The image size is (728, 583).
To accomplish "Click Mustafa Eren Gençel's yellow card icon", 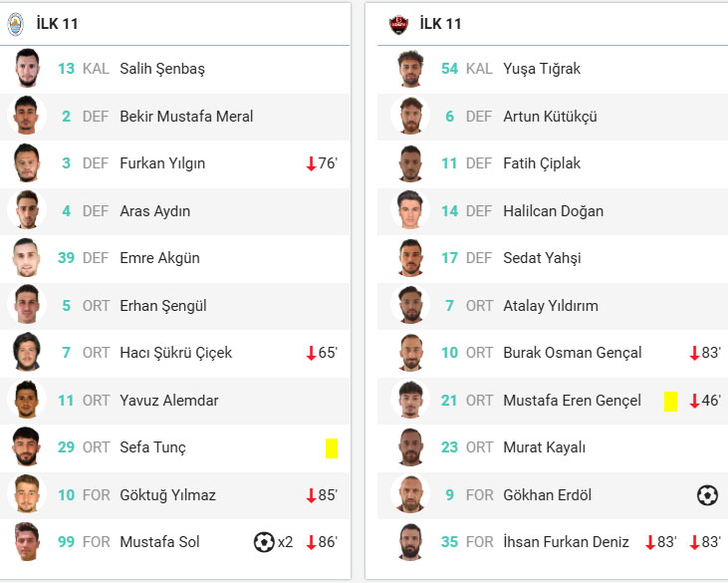I will [670, 401].
